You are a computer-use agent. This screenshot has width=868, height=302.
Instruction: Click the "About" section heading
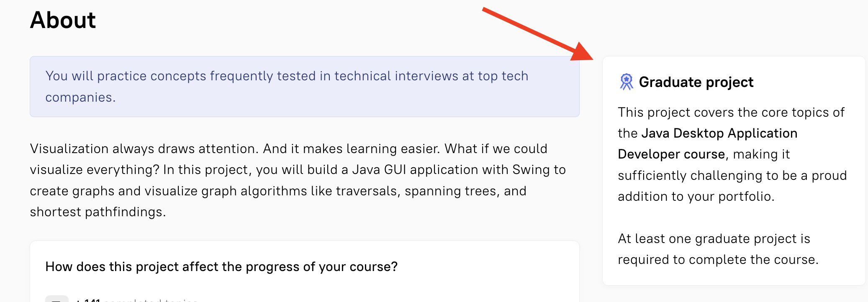coord(63,20)
